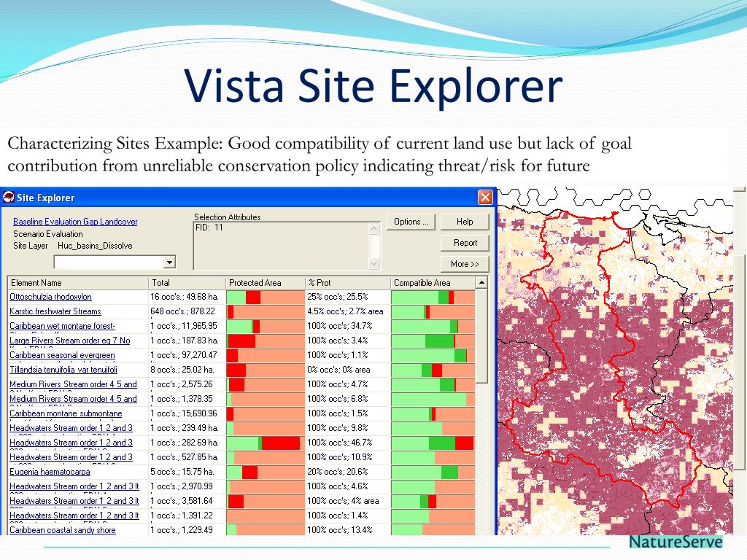This screenshot has width=747, height=560.
Task: Select the Karstic freshwater Streams link
Action: (55, 311)
